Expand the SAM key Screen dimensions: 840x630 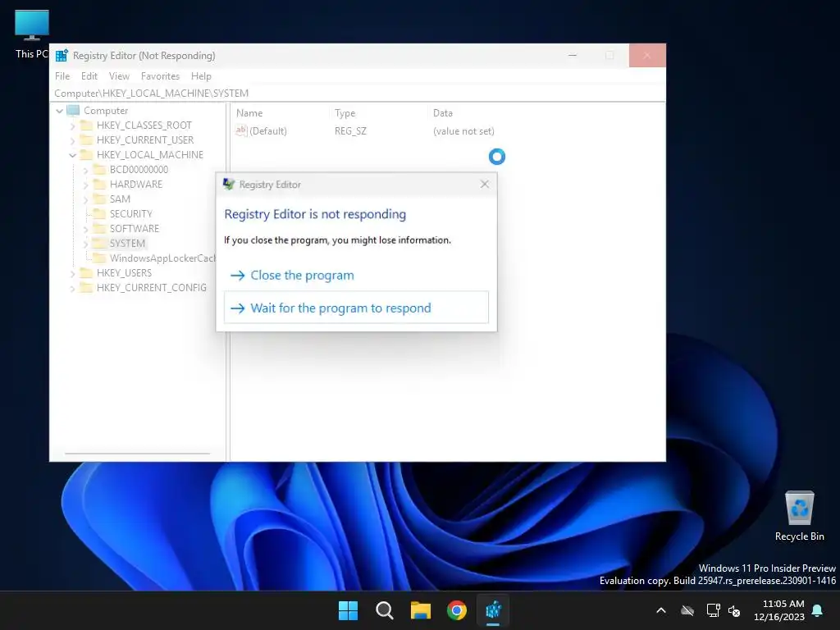click(x=85, y=199)
